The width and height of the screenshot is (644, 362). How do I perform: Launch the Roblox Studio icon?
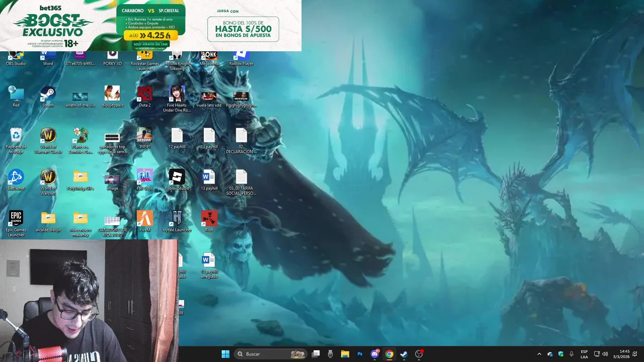pyautogui.click(x=177, y=180)
